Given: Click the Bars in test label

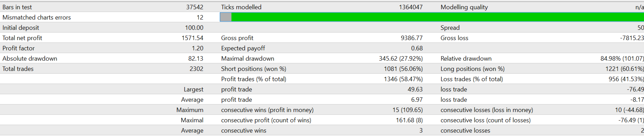Looking at the screenshot, I should pyautogui.click(x=17, y=7).
